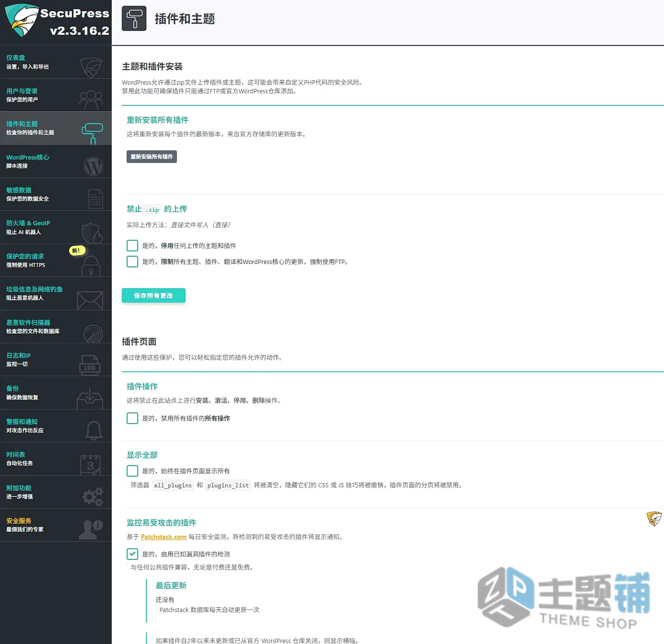Click the HTTPS padlock icon
Viewport: 664px width, 644px height.
click(91, 266)
